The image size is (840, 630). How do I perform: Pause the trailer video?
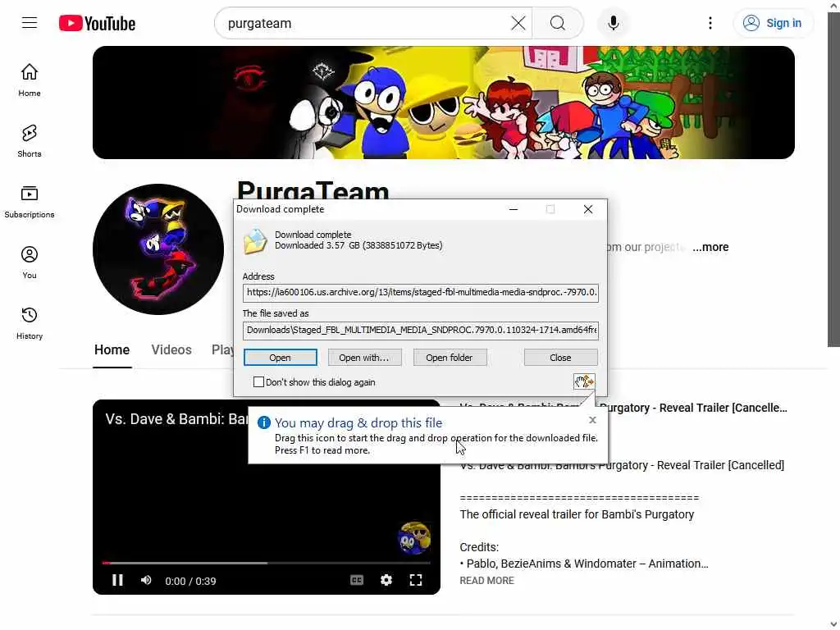(x=117, y=580)
